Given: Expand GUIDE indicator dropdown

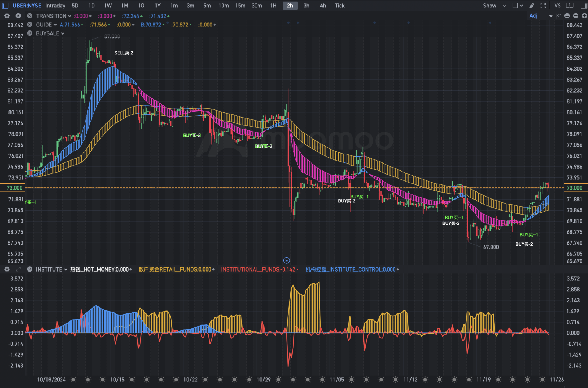Looking at the screenshot, I should click(55, 25).
